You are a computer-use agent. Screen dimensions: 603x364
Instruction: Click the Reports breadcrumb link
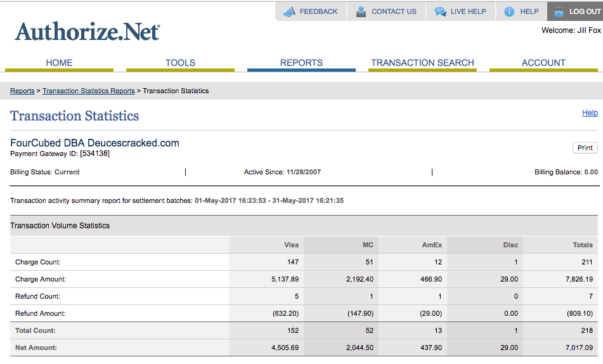pyautogui.click(x=22, y=91)
